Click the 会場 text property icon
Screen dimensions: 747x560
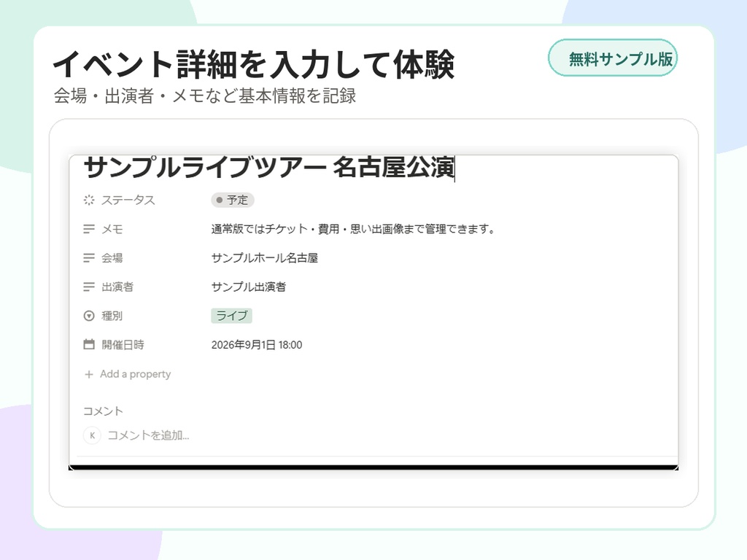[x=89, y=257]
